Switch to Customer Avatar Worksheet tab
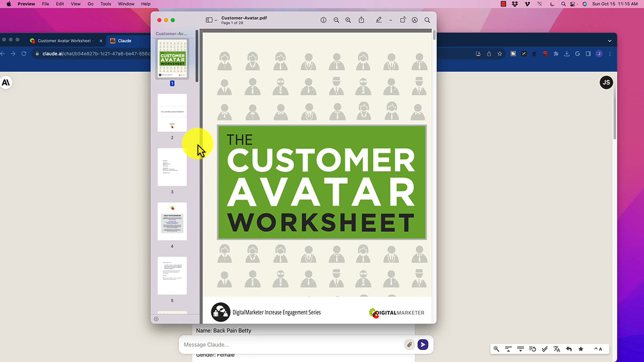This screenshot has width=644, height=362. point(64,41)
